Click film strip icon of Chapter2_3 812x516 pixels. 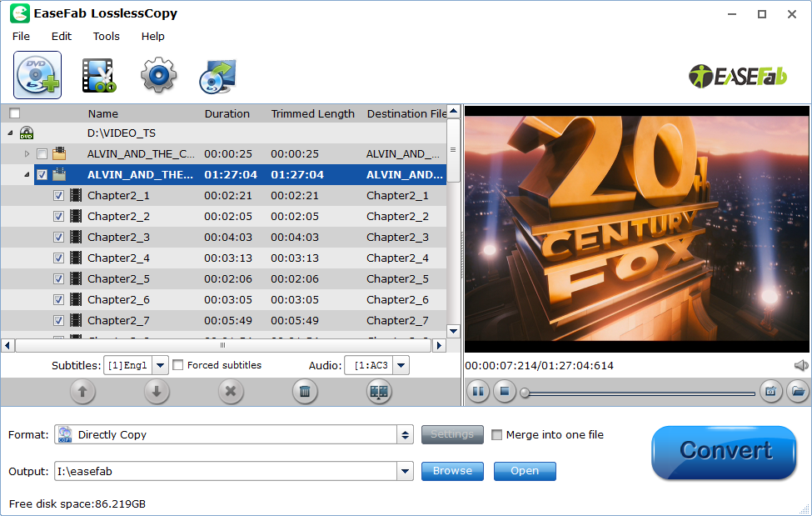(76, 237)
